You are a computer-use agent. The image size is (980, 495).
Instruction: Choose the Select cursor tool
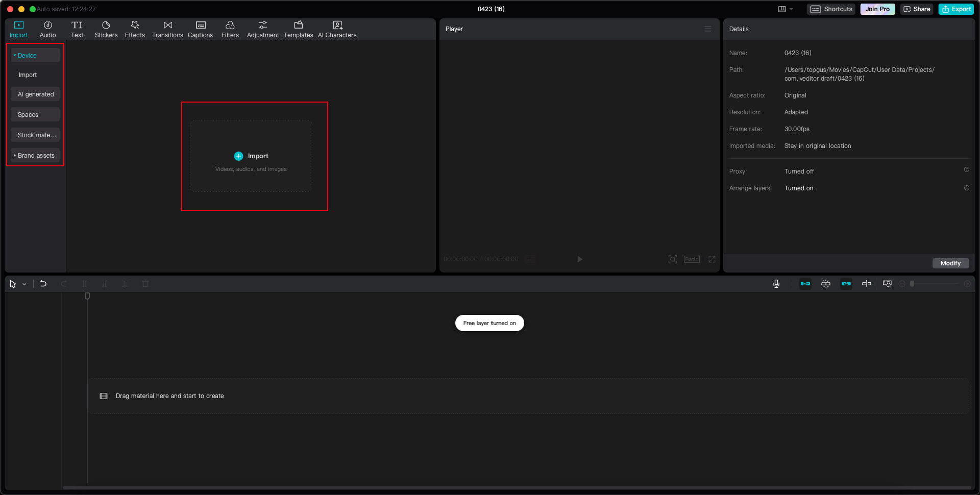coord(13,284)
